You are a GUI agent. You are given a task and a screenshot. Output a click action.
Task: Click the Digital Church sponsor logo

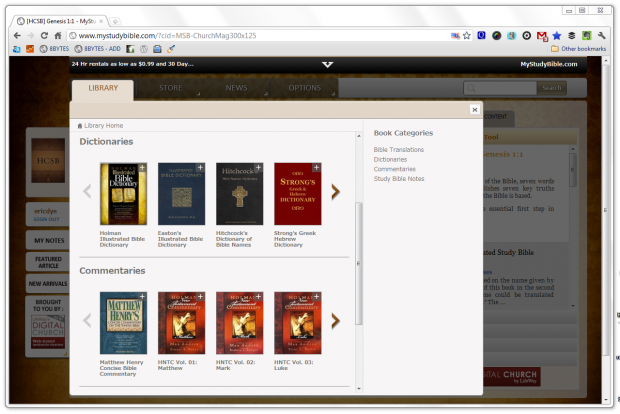pos(48,331)
